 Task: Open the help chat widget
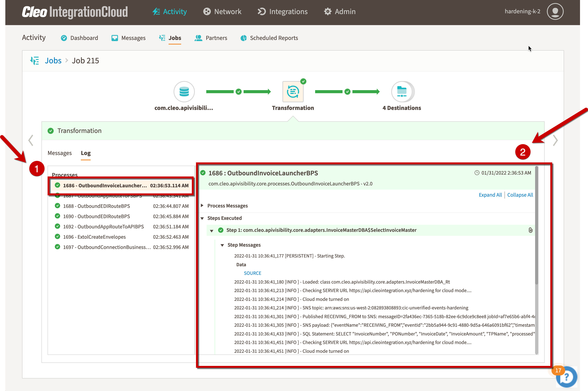tap(566, 377)
